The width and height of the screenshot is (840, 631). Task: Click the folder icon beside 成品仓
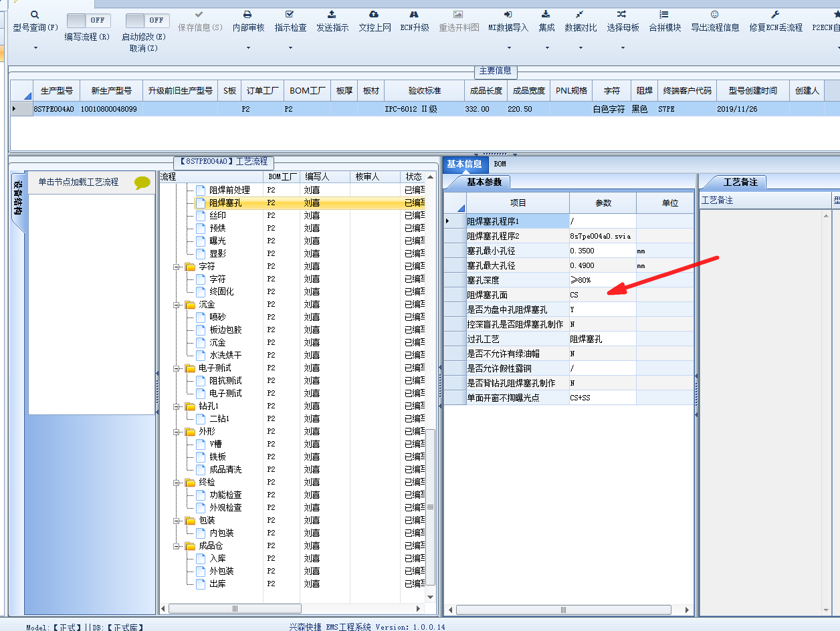pos(190,545)
